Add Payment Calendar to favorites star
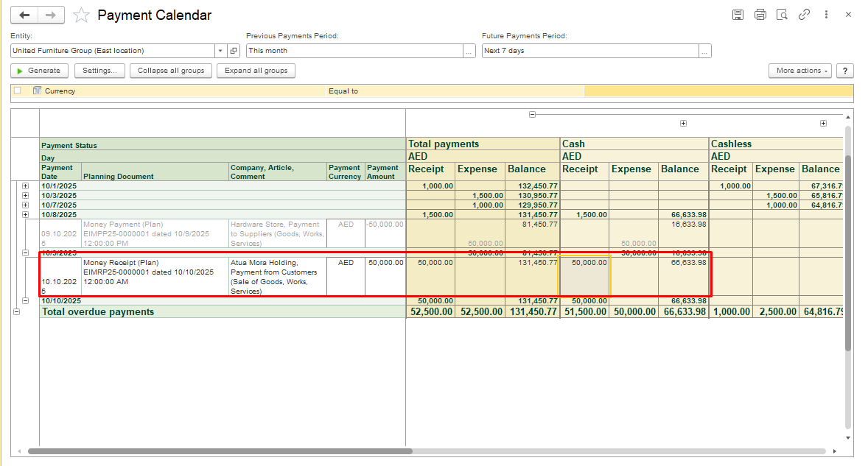The width and height of the screenshot is (868, 466). point(82,15)
